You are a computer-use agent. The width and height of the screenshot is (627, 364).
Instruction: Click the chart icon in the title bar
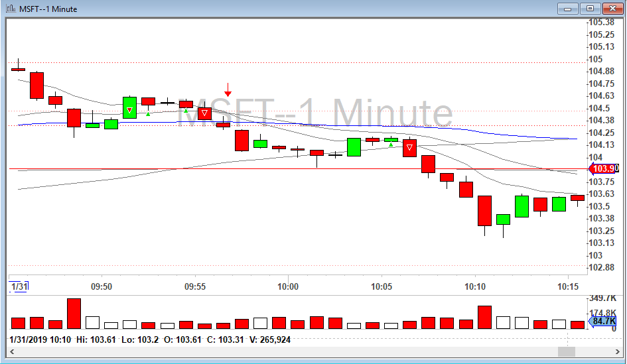[x=11, y=9]
